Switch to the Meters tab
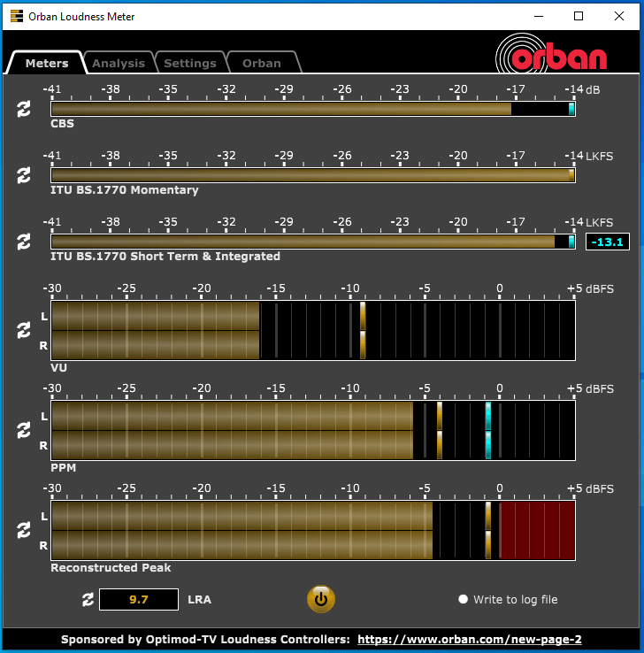644x653 pixels. tap(47, 64)
